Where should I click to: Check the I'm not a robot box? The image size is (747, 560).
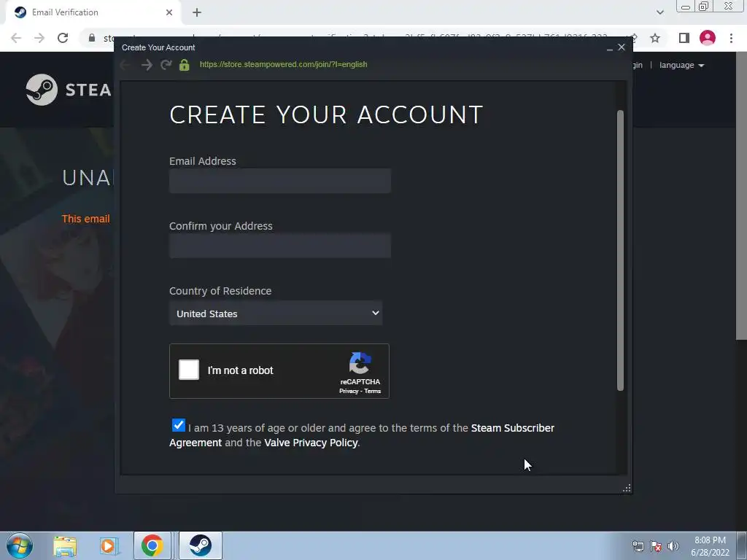189,370
